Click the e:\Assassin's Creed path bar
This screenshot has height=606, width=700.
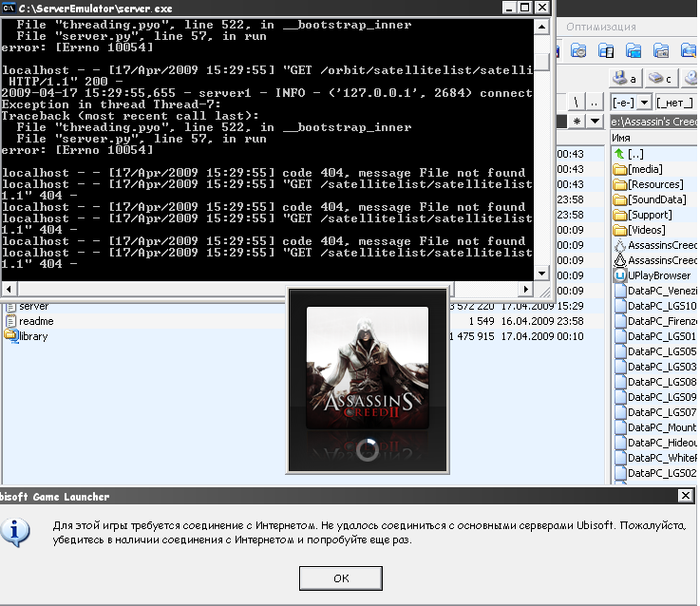(653, 121)
